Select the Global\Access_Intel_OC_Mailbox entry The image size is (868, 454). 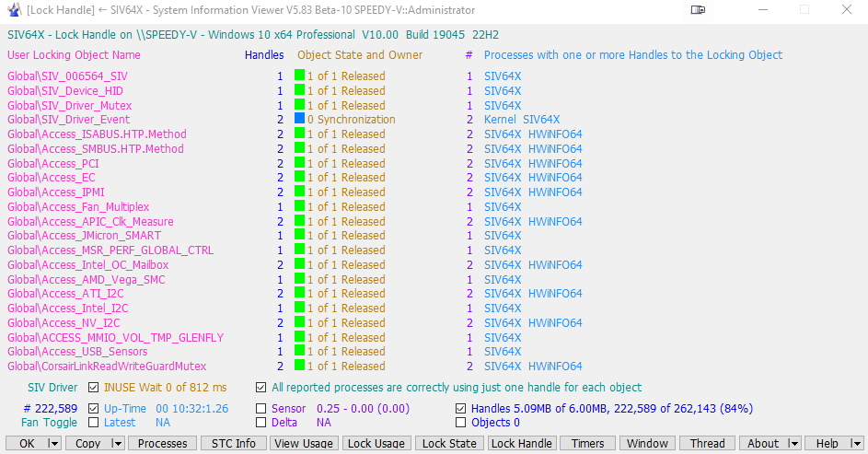click(x=87, y=265)
